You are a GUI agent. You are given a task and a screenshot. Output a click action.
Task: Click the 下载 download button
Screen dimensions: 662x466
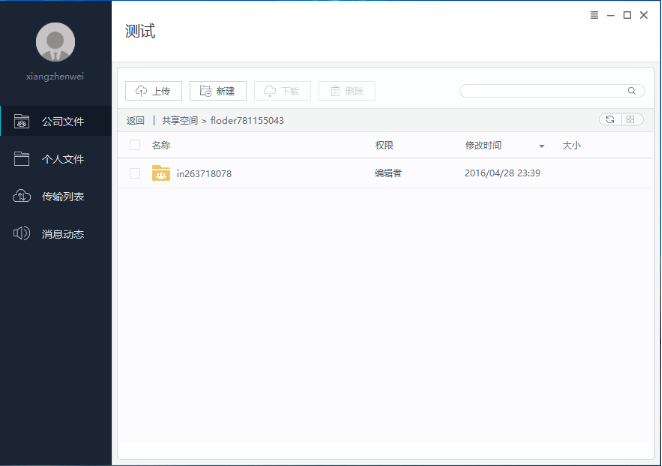pyautogui.click(x=282, y=91)
